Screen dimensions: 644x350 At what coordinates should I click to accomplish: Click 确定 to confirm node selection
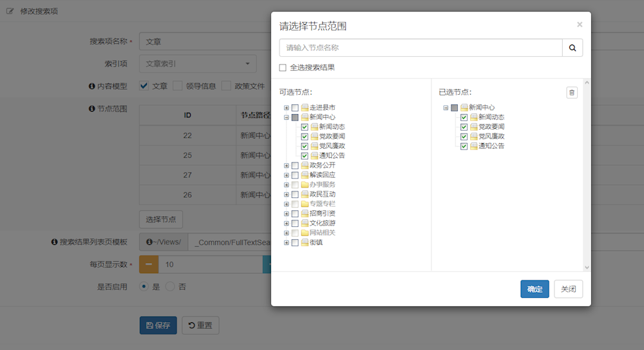(535, 289)
